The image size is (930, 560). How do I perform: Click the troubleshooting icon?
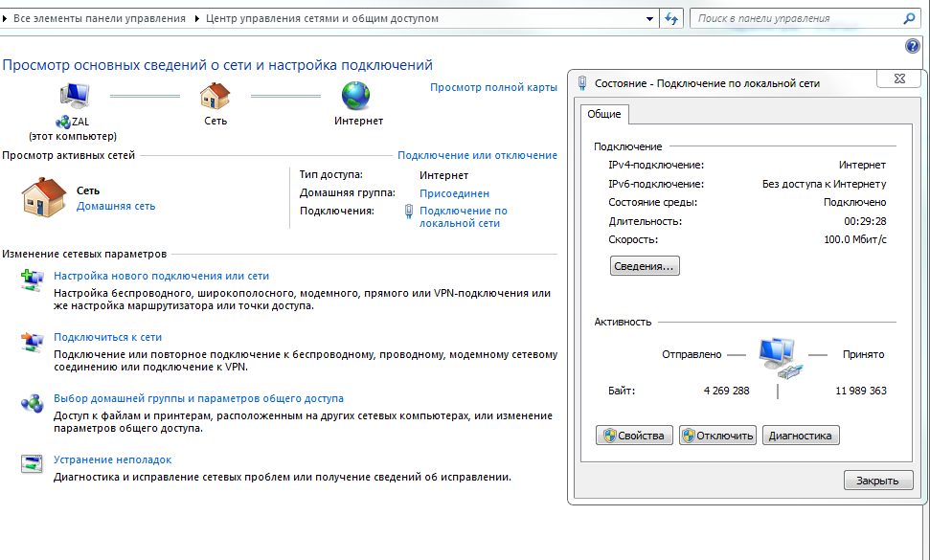tap(32, 464)
